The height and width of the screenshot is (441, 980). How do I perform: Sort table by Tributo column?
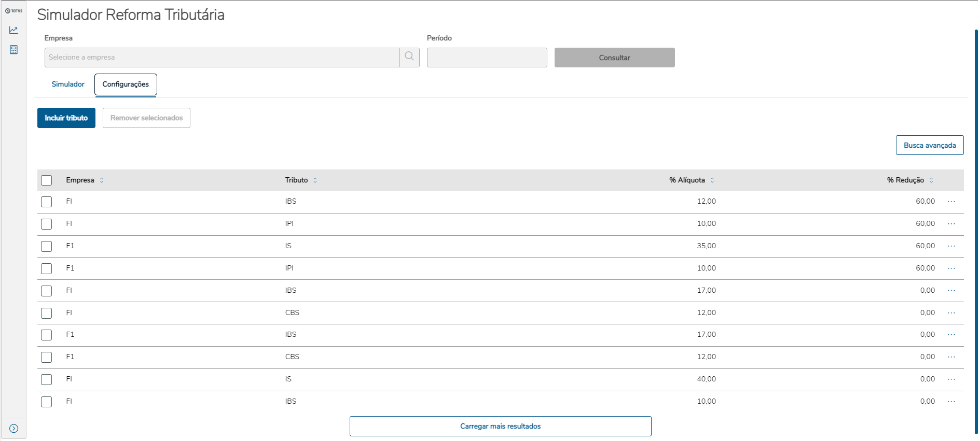coord(315,180)
